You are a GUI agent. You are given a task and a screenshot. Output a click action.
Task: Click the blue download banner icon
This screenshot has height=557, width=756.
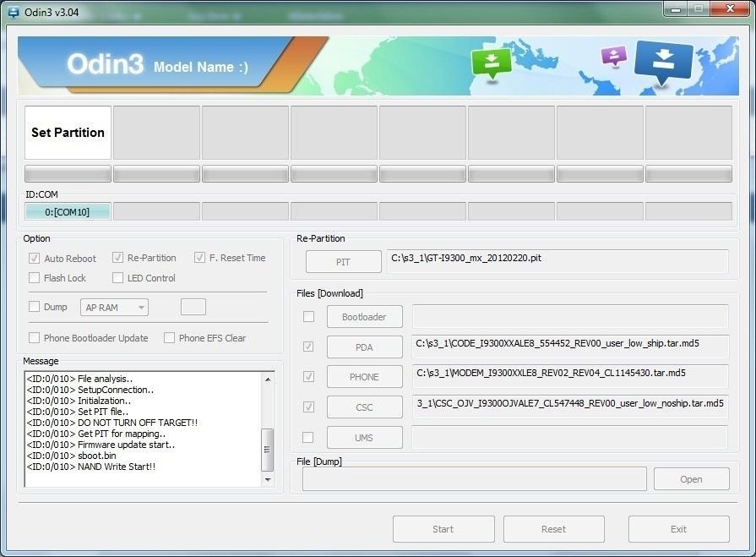(663, 63)
